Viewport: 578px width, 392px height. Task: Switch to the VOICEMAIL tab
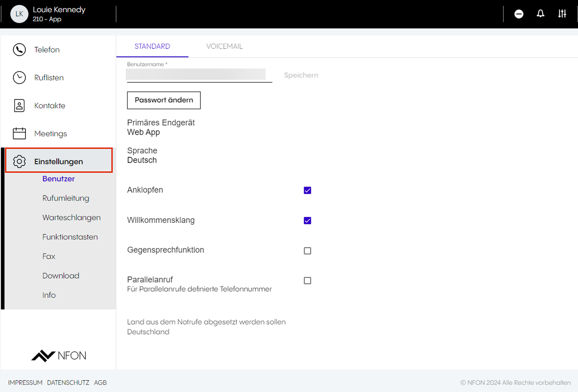pyautogui.click(x=224, y=46)
